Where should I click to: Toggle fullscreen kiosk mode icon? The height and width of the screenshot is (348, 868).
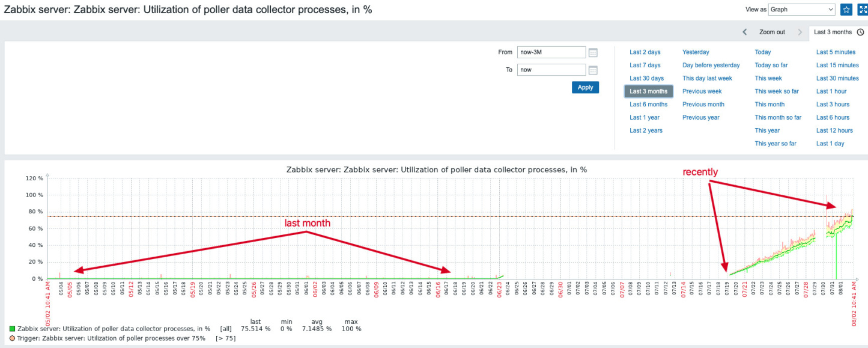(x=862, y=10)
